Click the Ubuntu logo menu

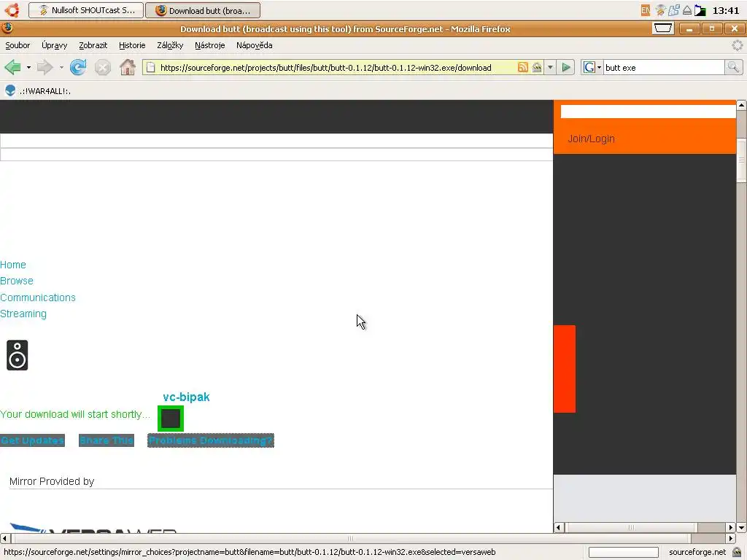[x=12, y=10]
